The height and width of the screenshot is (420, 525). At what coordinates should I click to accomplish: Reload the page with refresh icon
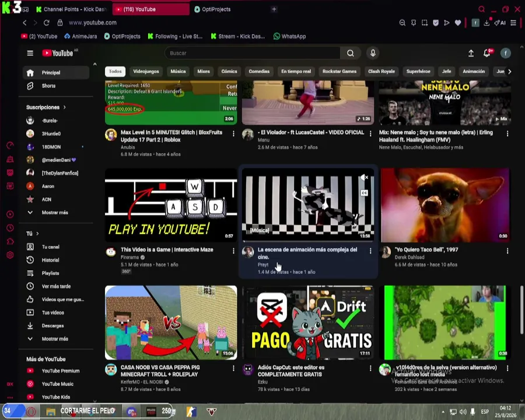point(47,23)
